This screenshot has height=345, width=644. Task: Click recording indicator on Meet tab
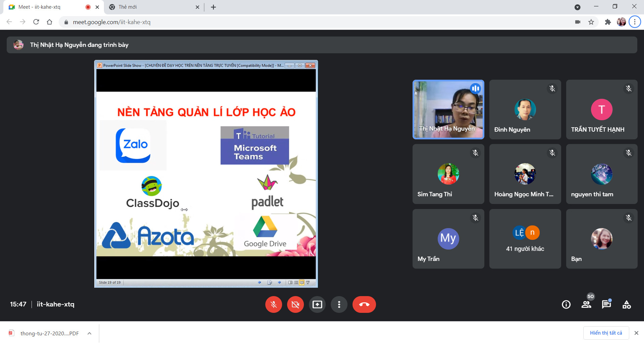pyautogui.click(x=88, y=7)
